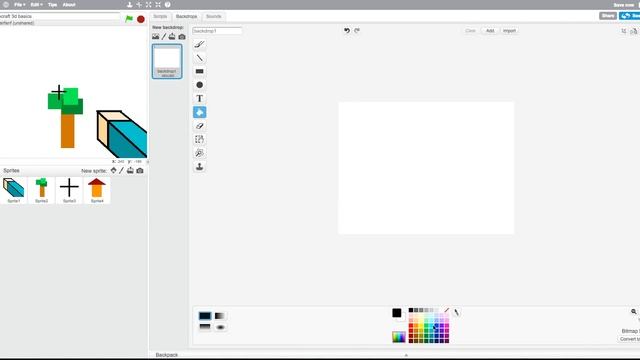This screenshot has height=360, width=640.
Task: Click the Grow sprite icon in top toolbar
Action: point(149,5)
